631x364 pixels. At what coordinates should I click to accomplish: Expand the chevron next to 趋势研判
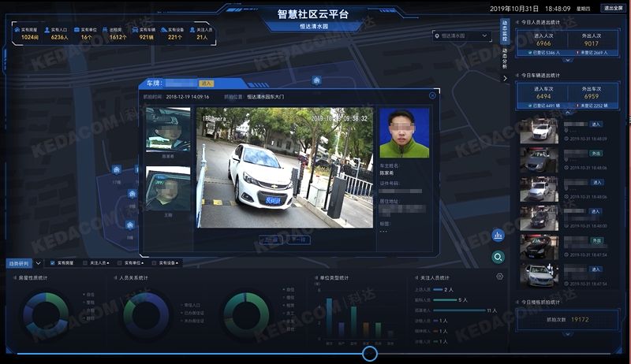click(x=38, y=264)
